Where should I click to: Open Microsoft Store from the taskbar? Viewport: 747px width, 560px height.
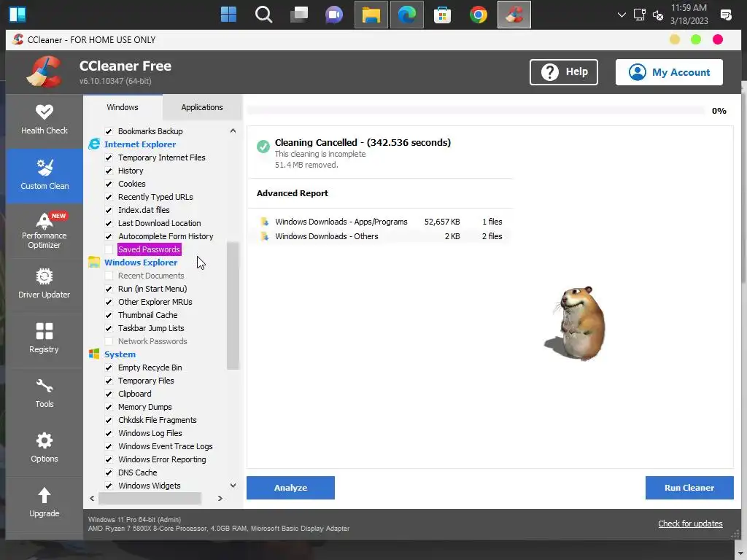[x=443, y=15]
